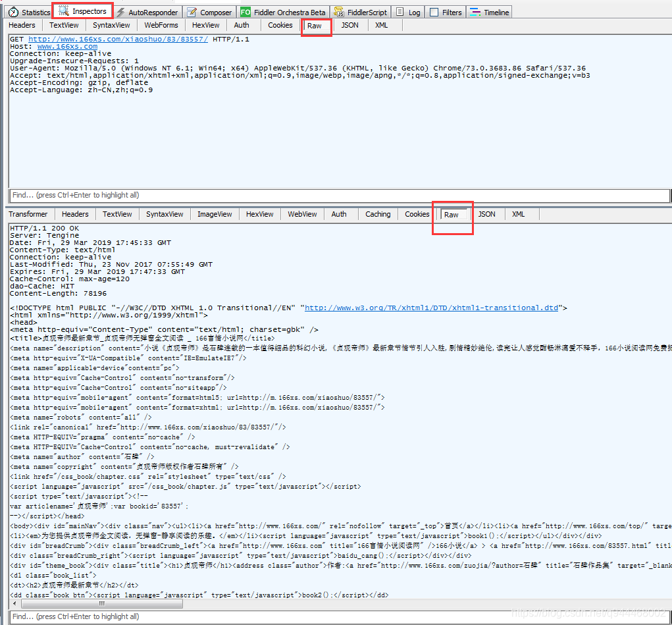Focus the request Find input box

(x=340, y=195)
